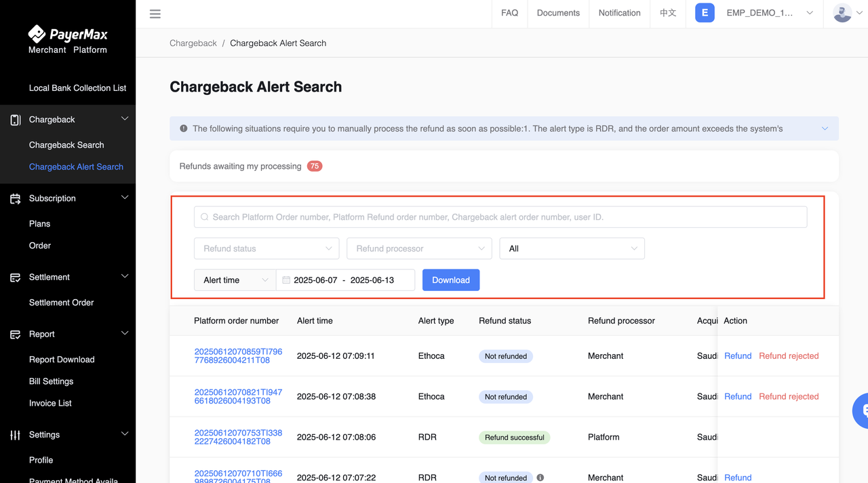Image resolution: width=868 pixels, height=483 pixels.
Task: Click the Subscription calendar icon in sidebar
Action: coord(15,198)
